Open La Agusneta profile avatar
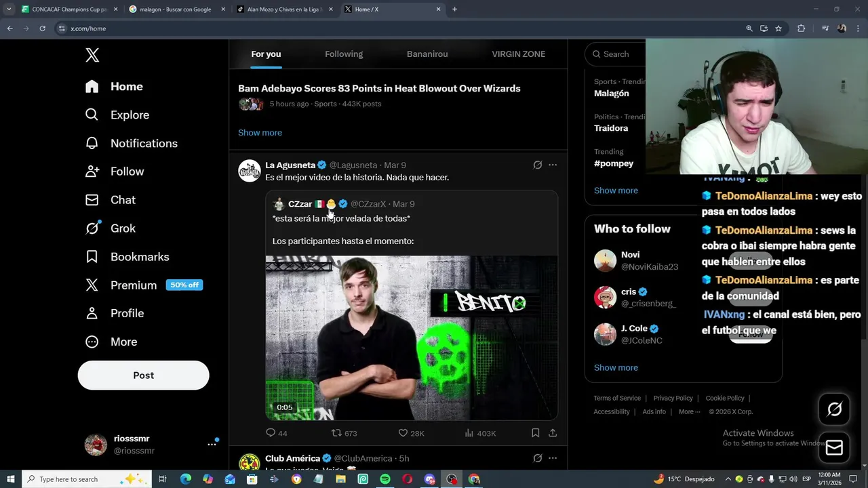Viewport: 868px width, 488px height. point(250,171)
